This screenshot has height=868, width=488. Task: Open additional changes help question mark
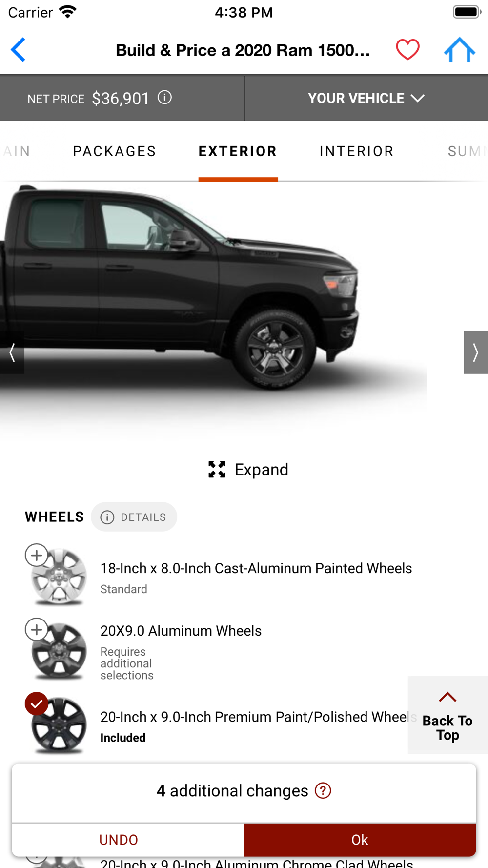[323, 791]
